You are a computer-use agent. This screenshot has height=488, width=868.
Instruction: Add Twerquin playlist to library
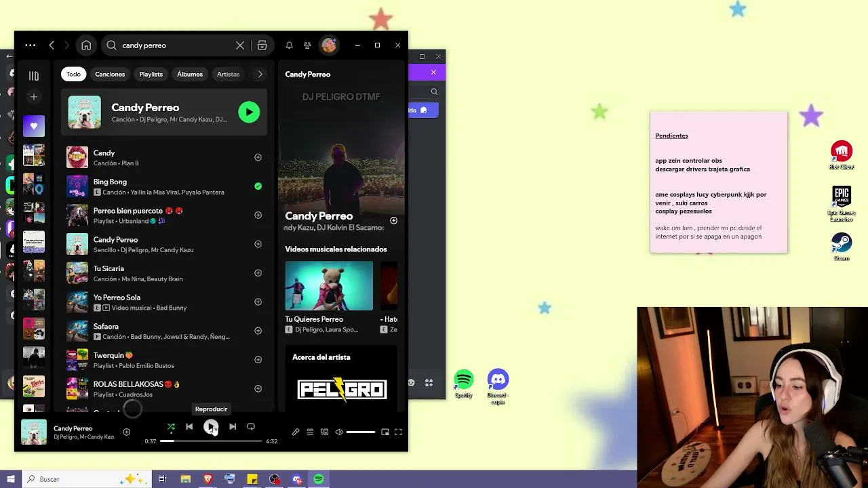258,360
